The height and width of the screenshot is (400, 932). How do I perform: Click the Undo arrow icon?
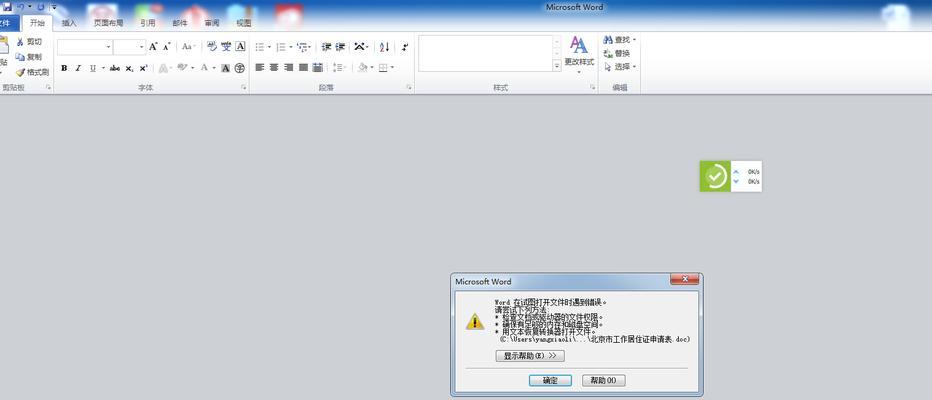pyautogui.click(x=20, y=7)
